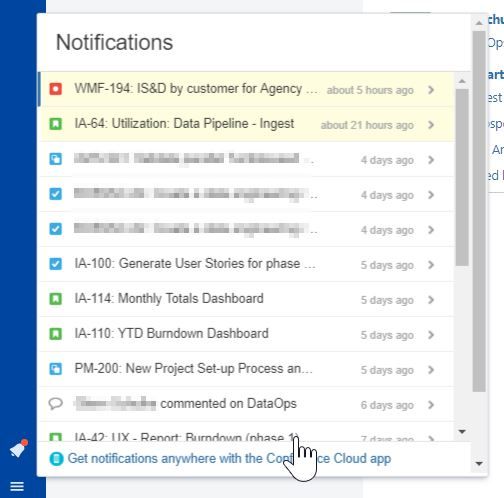Click the notifications rocket icon in the sidebar
The height and width of the screenshot is (498, 504).
click(18, 449)
